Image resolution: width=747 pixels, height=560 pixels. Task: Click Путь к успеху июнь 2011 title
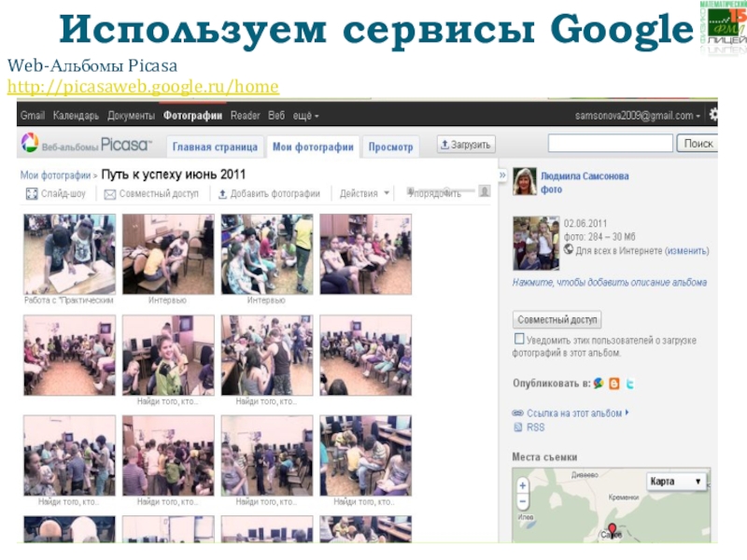coord(174,175)
